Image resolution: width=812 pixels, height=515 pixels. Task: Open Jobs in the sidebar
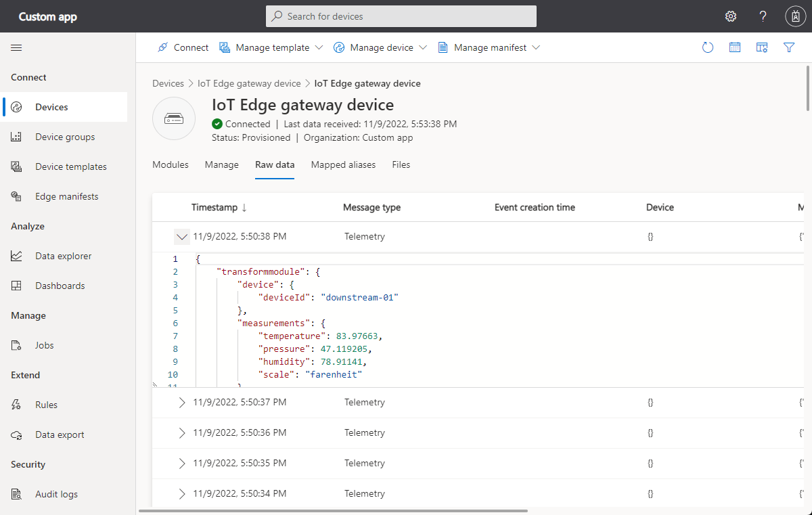click(64, 345)
